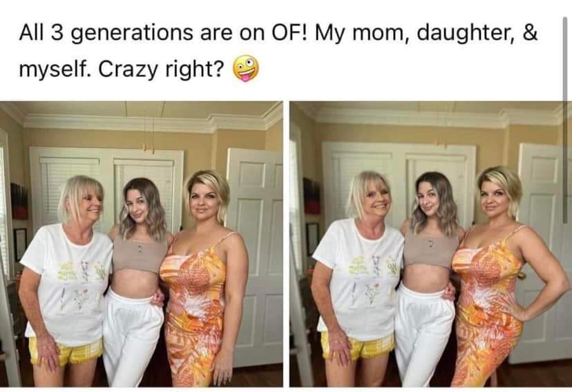Open the left photo in the post
Viewport: 572px width, 392px height.
[141, 244]
